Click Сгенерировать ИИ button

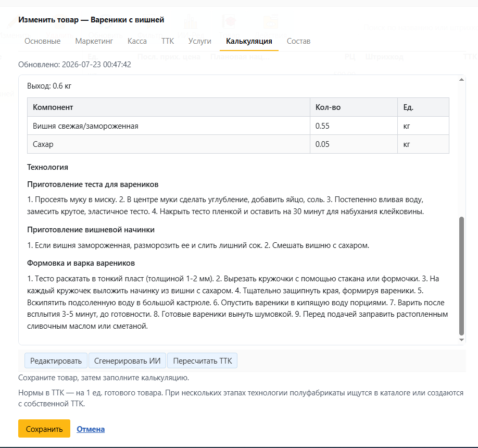click(127, 361)
